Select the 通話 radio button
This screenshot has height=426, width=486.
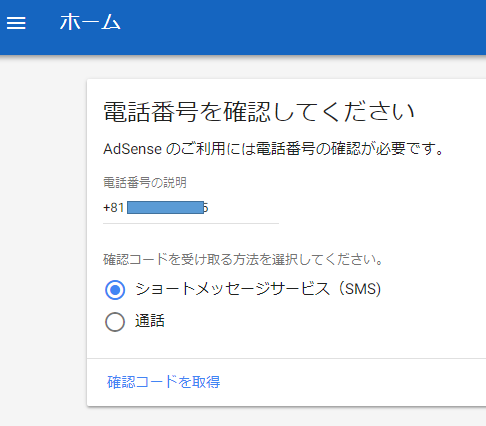click(115, 322)
